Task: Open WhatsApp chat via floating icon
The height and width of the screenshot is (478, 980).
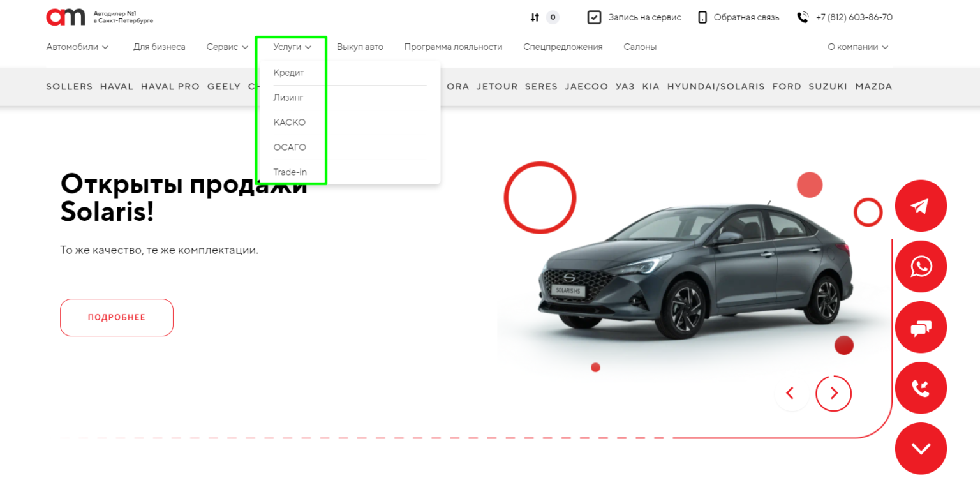Action: (x=920, y=267)
